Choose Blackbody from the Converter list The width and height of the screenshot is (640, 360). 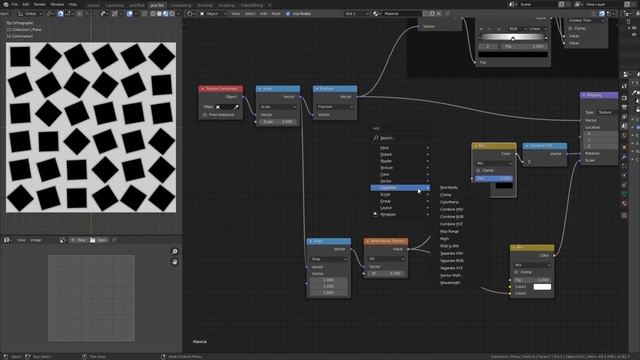pyautogui.click(x=449, y=187)
